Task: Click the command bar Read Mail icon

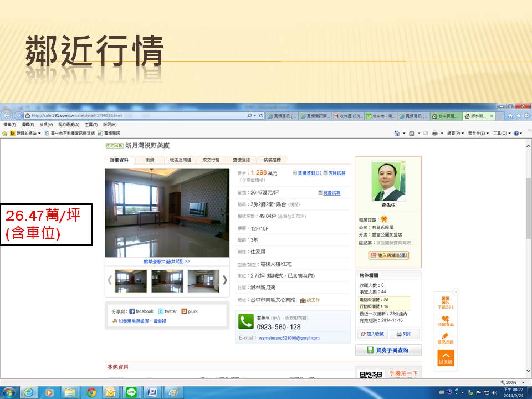Action: 426,134
